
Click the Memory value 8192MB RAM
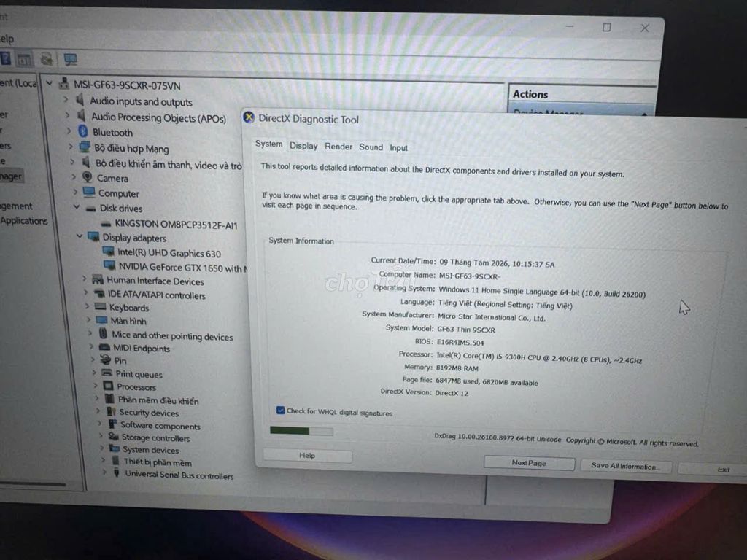click(x=457, y=367)
